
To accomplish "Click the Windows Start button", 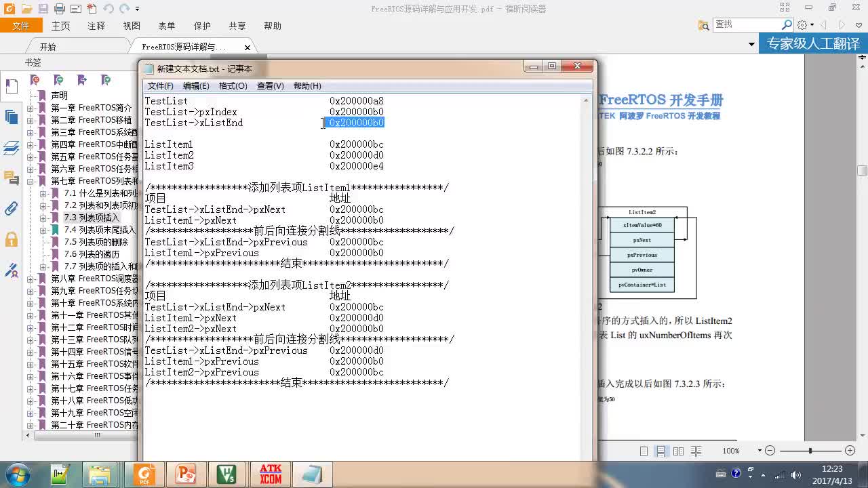I will pos(18,474).
